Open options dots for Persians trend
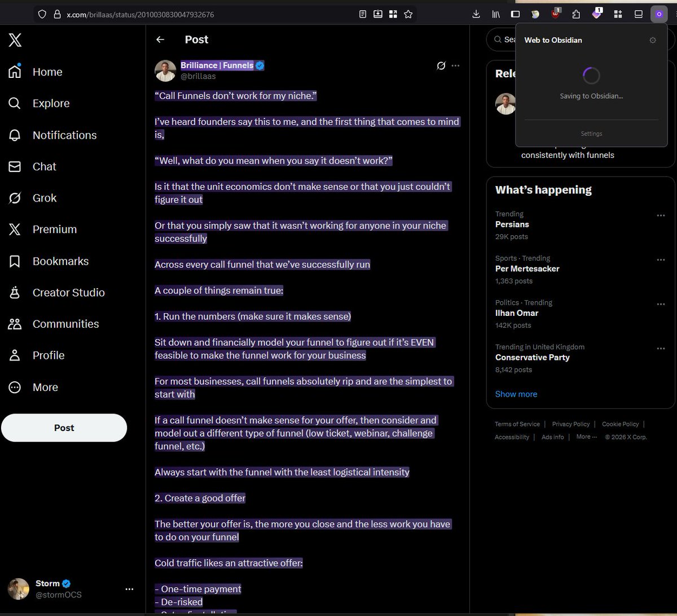The height and width of the screenshot is (616, 677). 661,215
